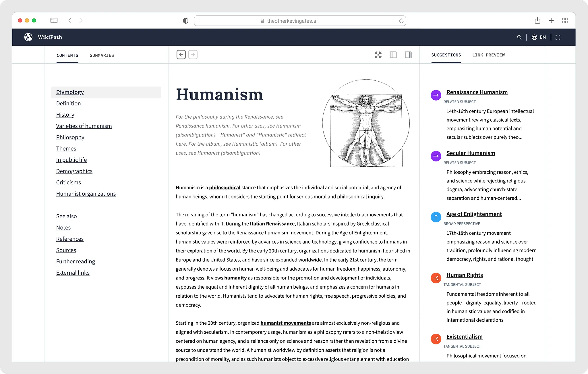Open the EN language selector
The height and width of the screenshot is (374, 588).
point(539,37)
